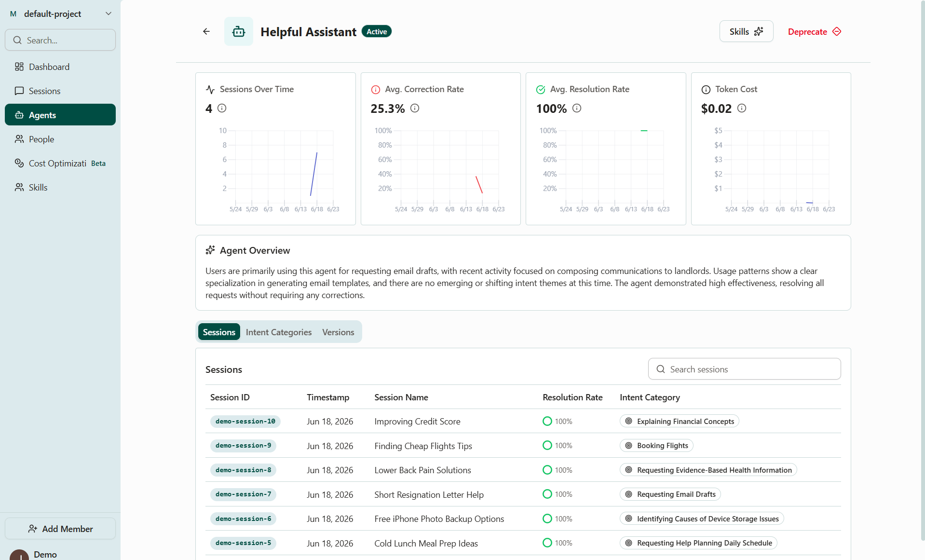This screenshot has height=560, width=925.
Task: Open the demo-session-10 link
Action: pyautogui.click(x=245, y=421)
